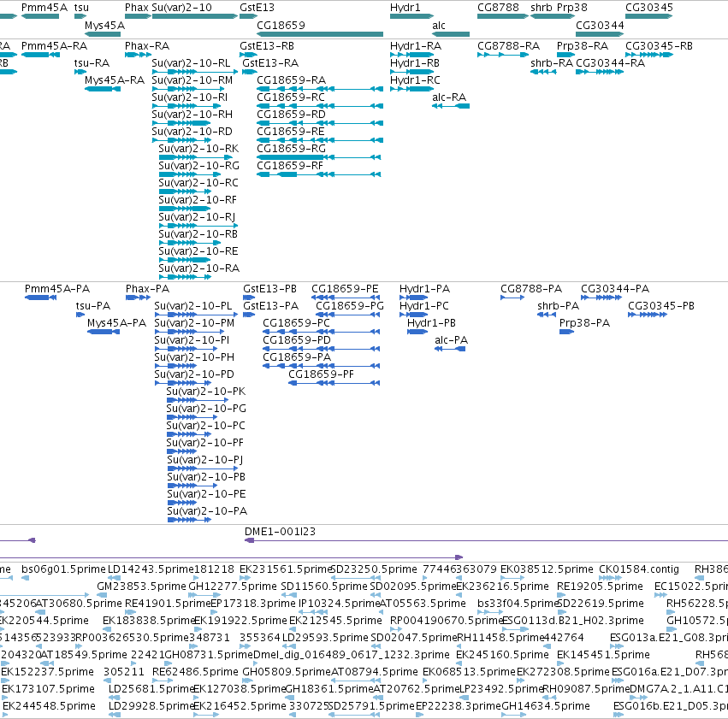Viewport: 728px width, 719px height.
Task: Select the Phax-PA protein label
Action: click(x=148, y=288)
